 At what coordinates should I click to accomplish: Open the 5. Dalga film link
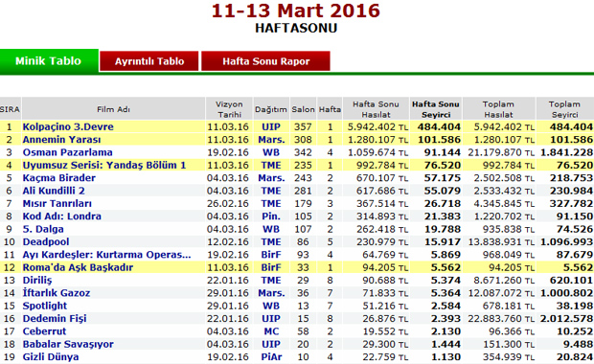[43, 230]
